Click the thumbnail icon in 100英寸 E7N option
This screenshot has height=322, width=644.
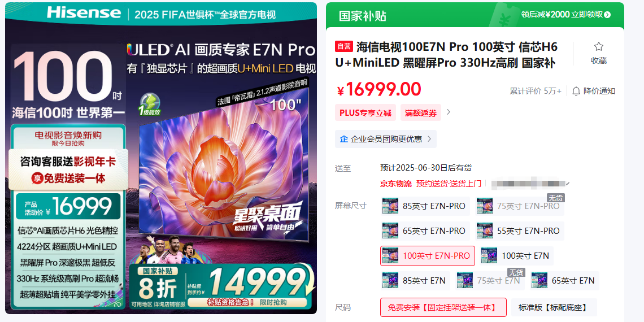point(489,255)
